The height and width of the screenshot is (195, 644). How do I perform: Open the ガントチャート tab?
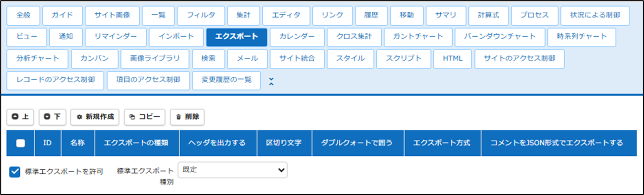(417, 37)
